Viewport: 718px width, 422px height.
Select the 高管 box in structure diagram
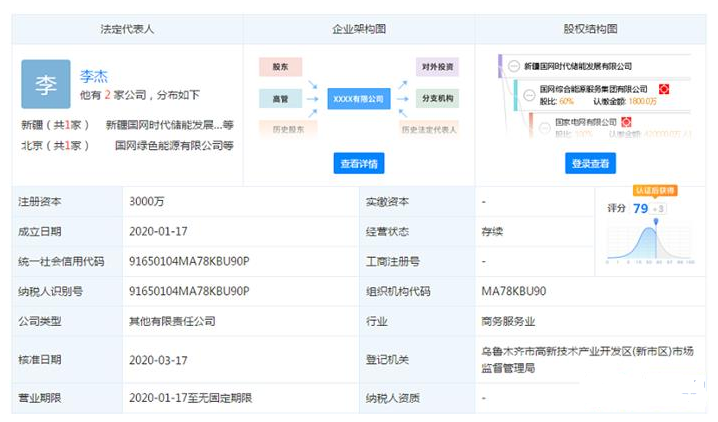(x=280, y=98)
